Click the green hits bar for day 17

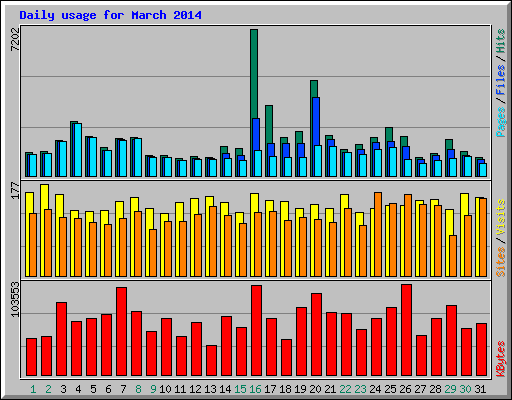coord(269,124)
